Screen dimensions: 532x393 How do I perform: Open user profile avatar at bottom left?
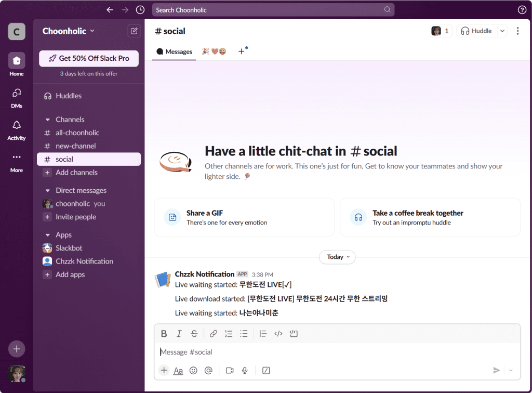pos(17,373)
